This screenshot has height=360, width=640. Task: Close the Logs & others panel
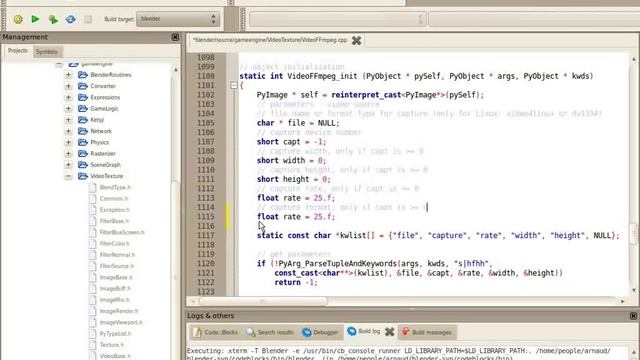(x=633, y=316)
